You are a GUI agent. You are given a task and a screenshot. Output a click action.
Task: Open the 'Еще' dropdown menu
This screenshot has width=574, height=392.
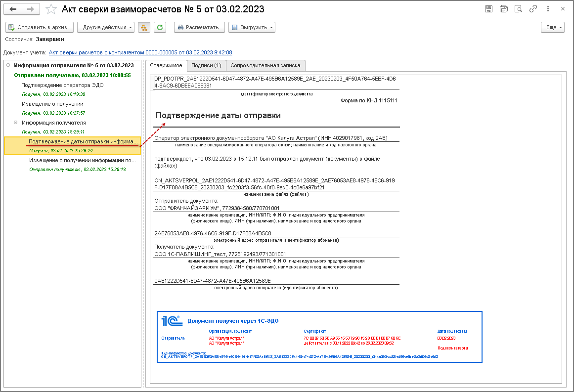[553, 28]
